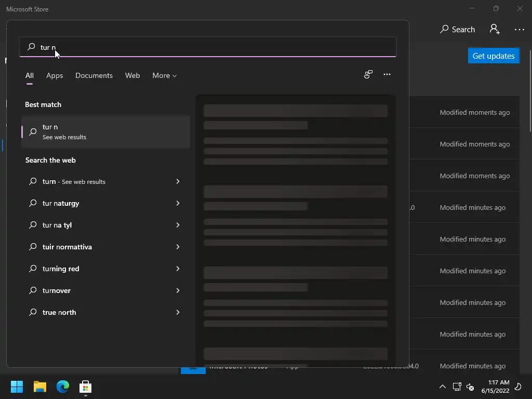Click the magnifier icon in the search box
This screenshot has width=532, height=399.
(31, 47)
